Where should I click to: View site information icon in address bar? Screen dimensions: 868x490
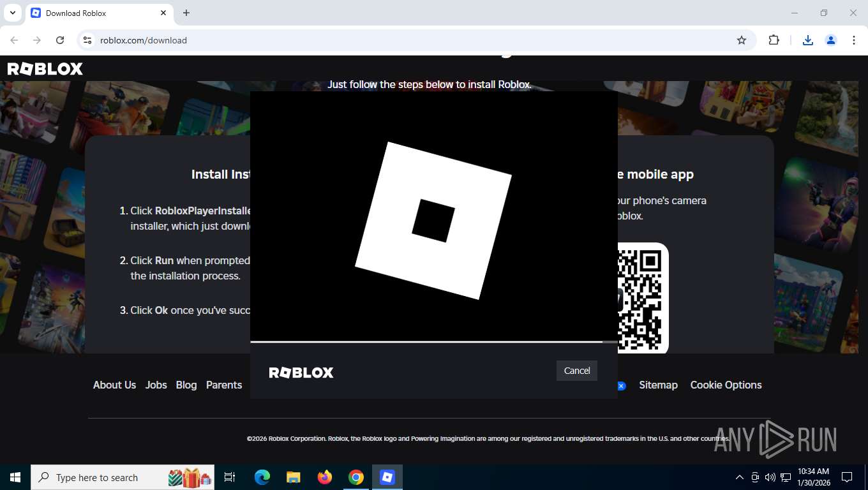[88, 40]
